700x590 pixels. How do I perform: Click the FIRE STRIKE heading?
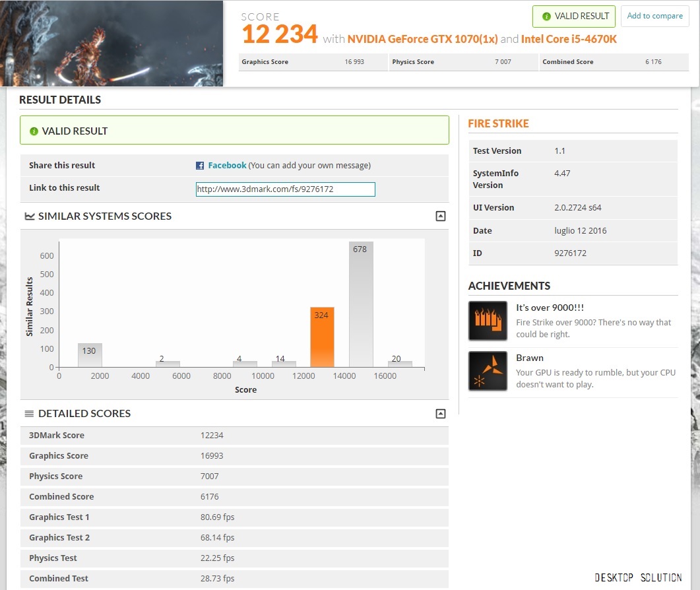click(x=498, y=123)
